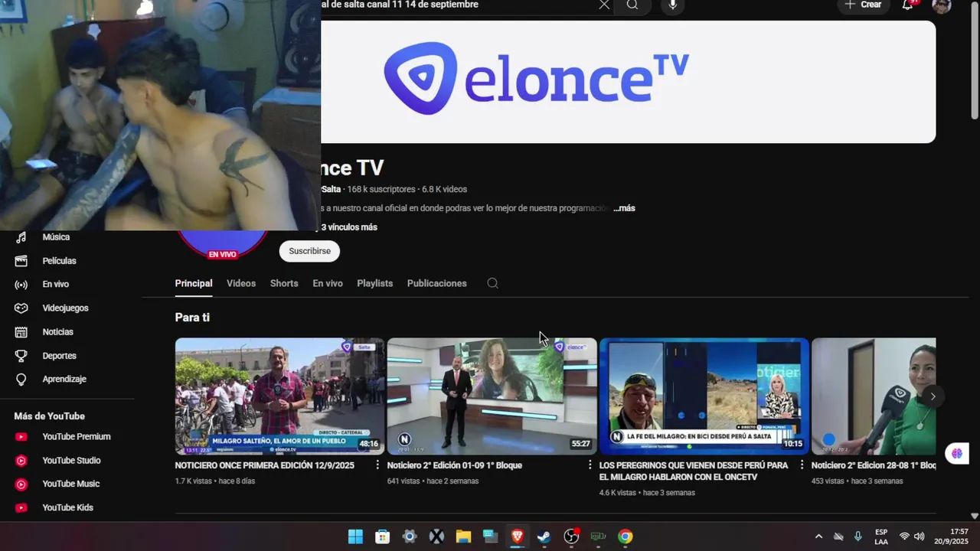Open options menu for Noticiero Once Primera Edición
The image size is (980, 551).
click(377, 465)
